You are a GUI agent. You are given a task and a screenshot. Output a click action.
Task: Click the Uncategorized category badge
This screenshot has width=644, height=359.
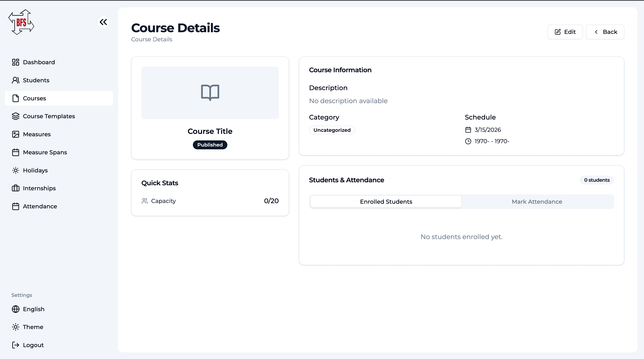[x=332, y=130]
